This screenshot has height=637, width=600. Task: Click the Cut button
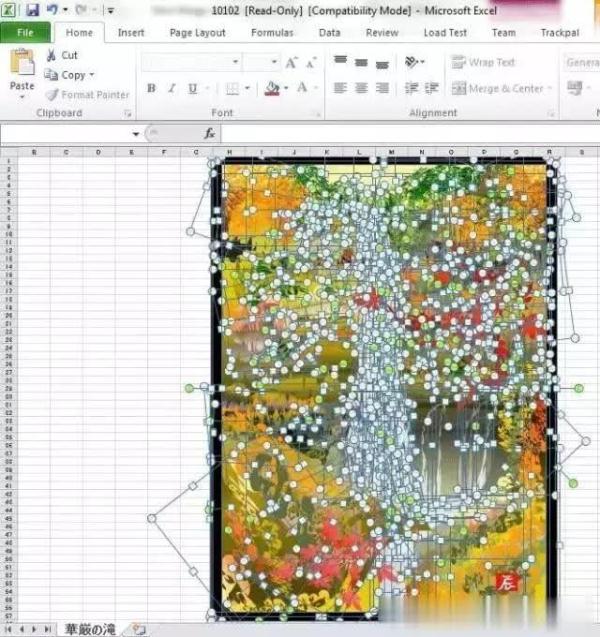coord(62,55)
